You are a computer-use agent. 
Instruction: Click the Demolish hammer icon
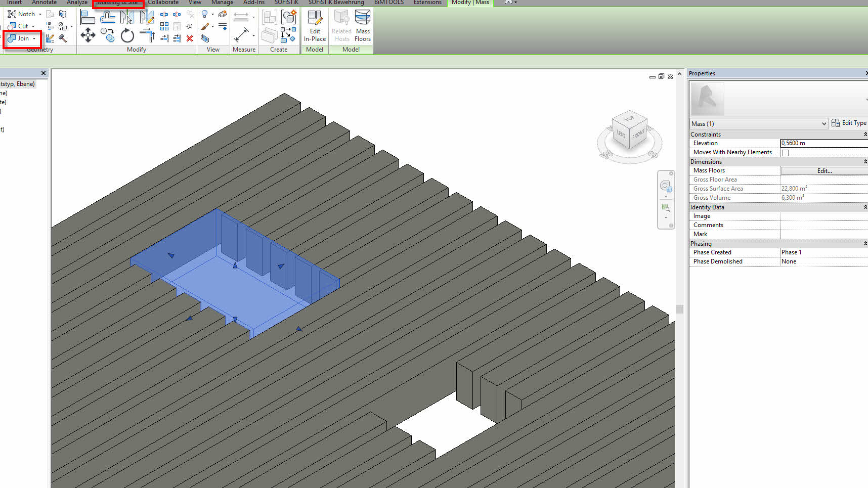63,38
